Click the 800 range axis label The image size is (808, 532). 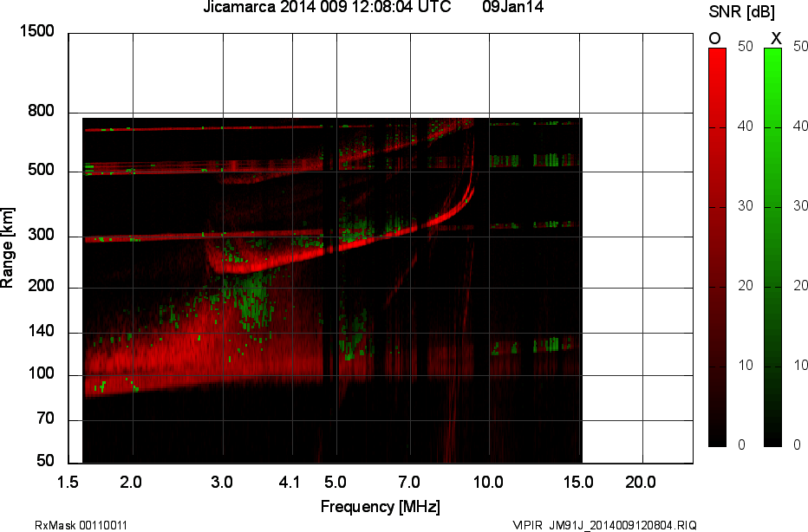[x=41, y=111]
